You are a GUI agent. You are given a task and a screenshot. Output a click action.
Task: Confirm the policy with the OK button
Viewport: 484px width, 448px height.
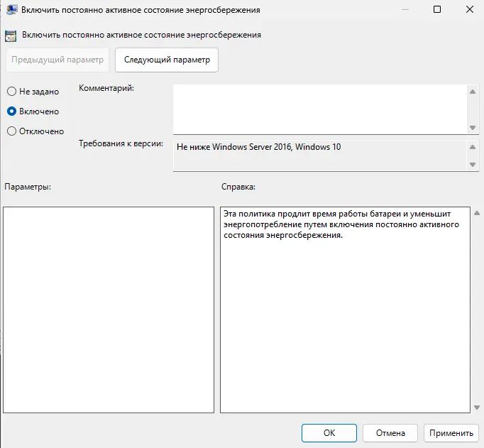[329, 432]
